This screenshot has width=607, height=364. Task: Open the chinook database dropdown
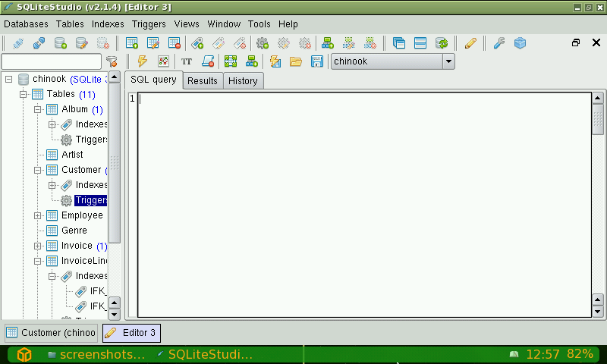click(x=448, y=61)
